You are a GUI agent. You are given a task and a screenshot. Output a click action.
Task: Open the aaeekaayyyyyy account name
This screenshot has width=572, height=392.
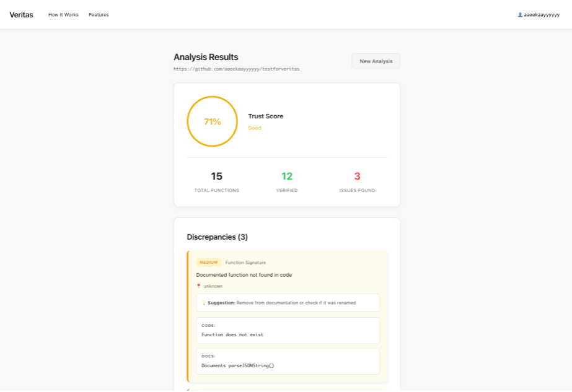pos(542,15)
